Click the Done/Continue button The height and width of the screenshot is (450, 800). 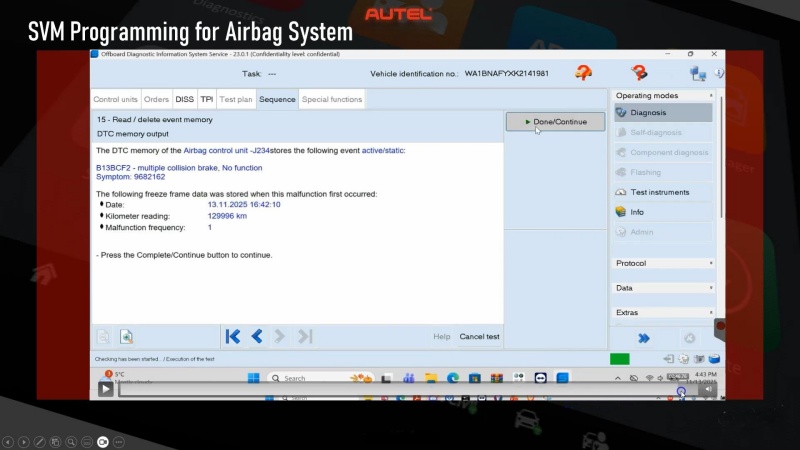(x=555, y=122)
